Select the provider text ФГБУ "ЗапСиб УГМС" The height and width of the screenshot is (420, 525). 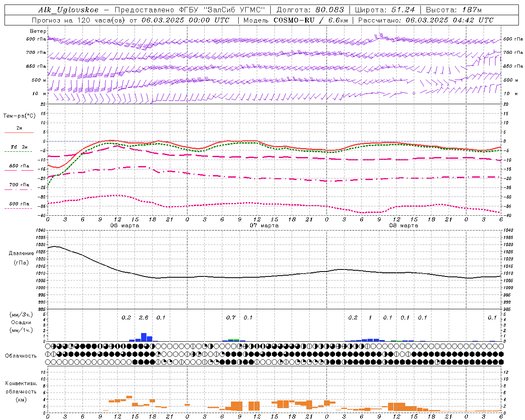click(x=222, y=10)
